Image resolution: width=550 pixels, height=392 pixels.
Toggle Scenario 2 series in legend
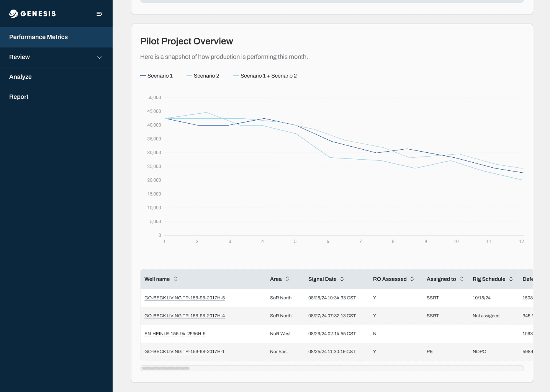tap(203, 76)
